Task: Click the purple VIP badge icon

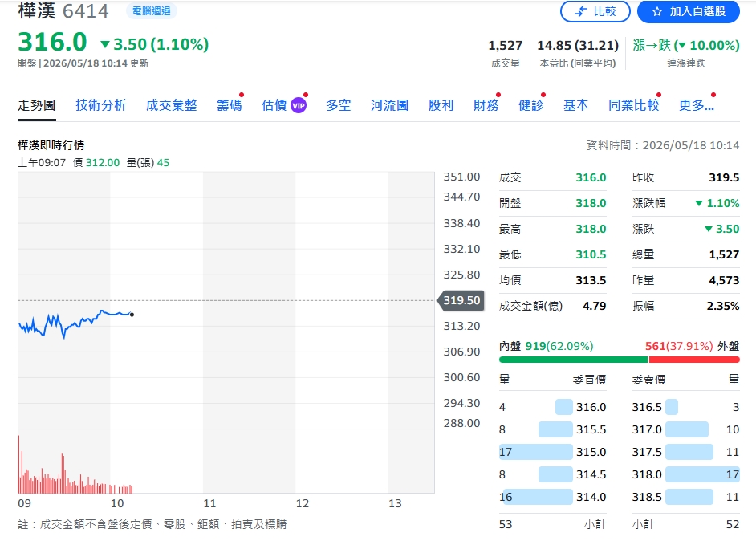Action: click(x=299, y=105)
